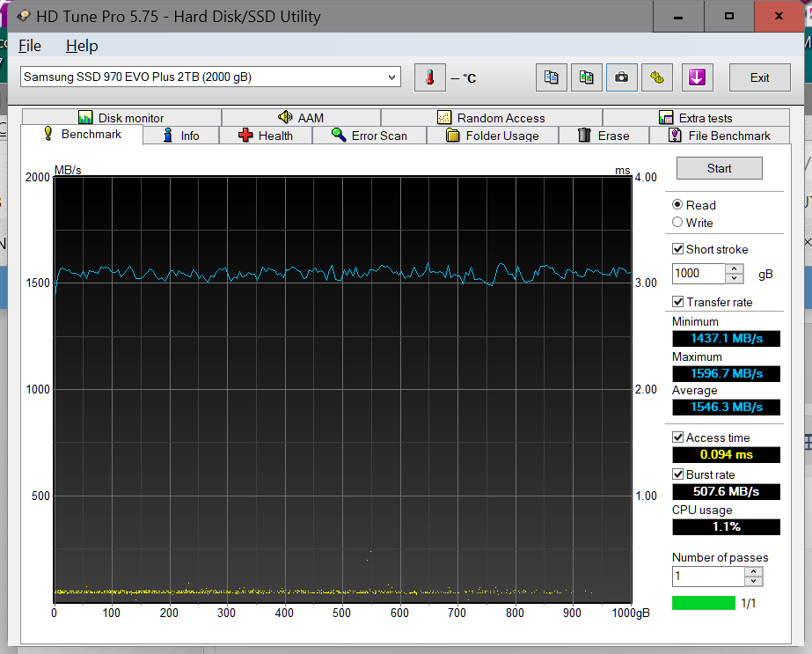The height and width of the screenshot is (654, 812).
Task: Select the Write radio button
Action: click(x=678, y=223)
